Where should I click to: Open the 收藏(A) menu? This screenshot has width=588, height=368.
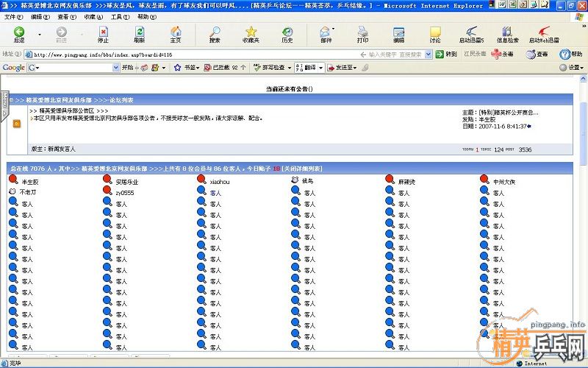[93, 17]
